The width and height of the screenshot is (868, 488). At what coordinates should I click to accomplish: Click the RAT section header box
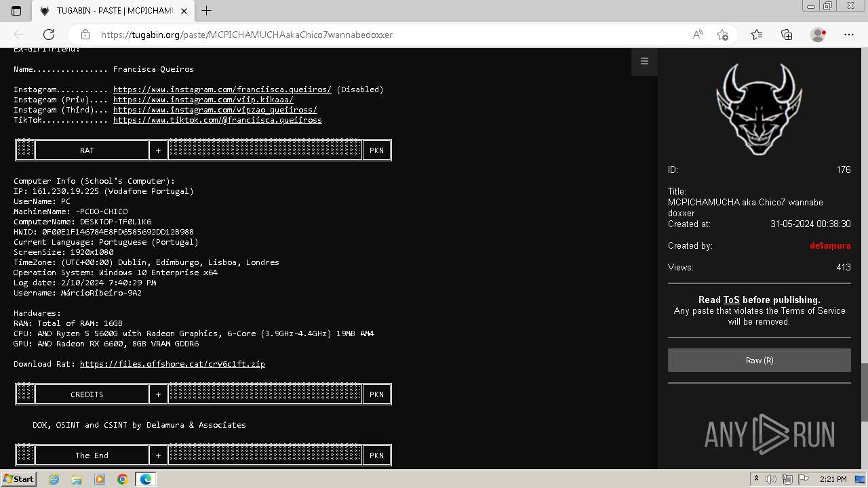(92, 150)
